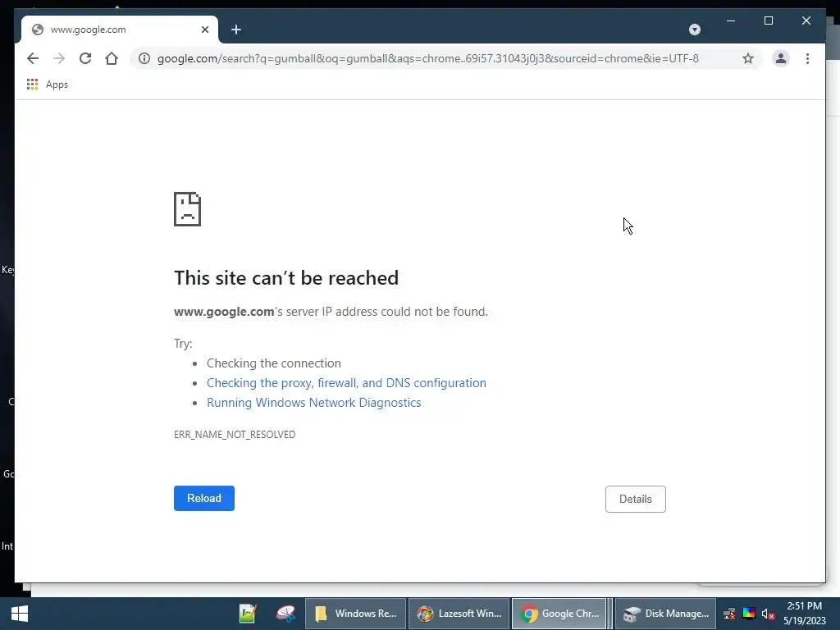
Task: Click the ERR_NAME_NOT_RESOLVED error code
Action: point(235,435)
